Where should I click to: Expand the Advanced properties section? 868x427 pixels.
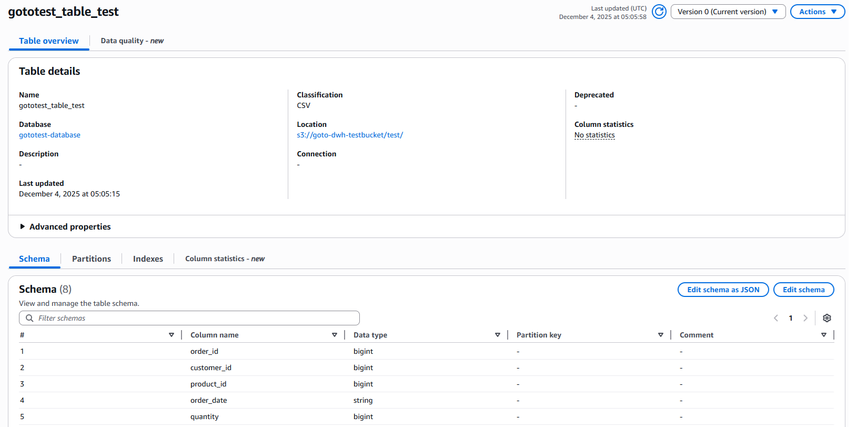pyautogui.click(x=65, y=226)
